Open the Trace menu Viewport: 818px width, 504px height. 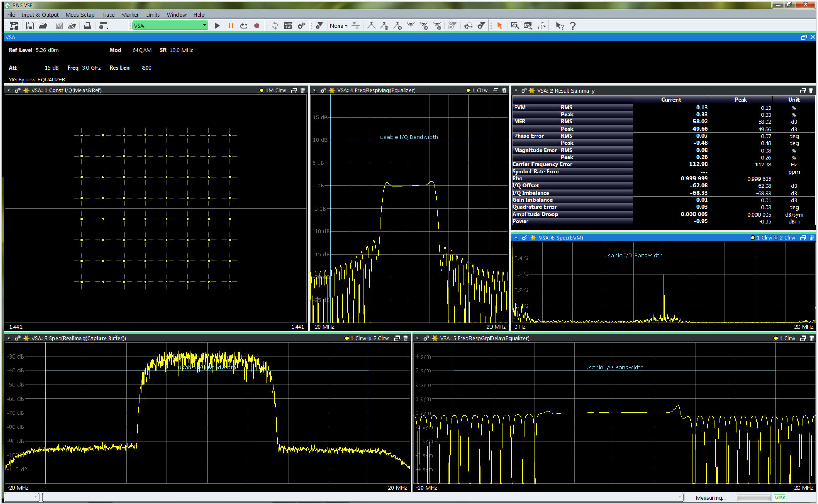click(x=108, y=15)
